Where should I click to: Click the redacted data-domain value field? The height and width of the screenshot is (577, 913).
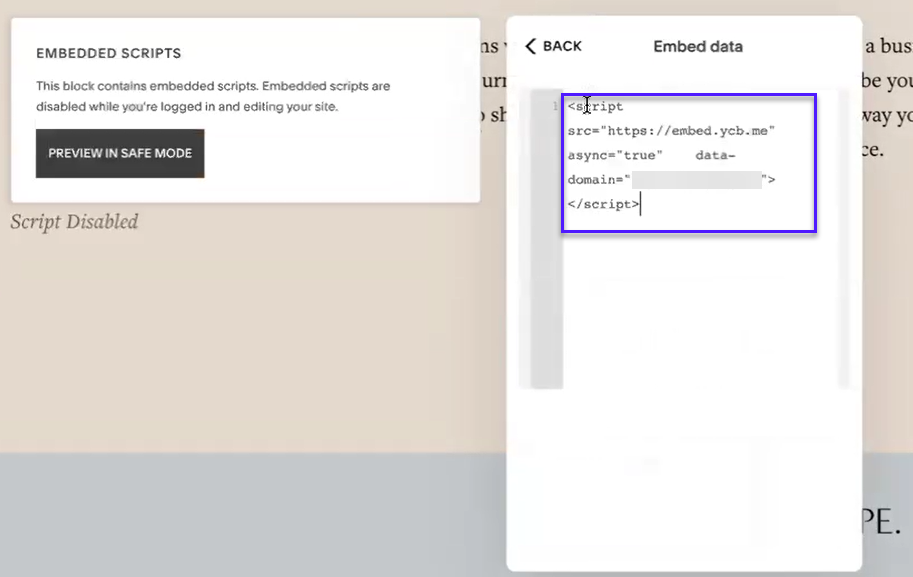coord(696,180)
